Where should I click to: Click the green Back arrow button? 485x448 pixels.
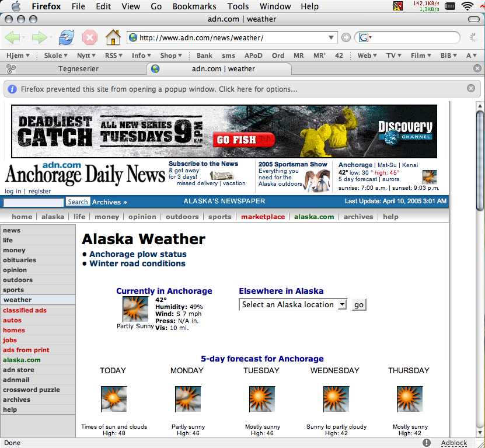(12, 37)
